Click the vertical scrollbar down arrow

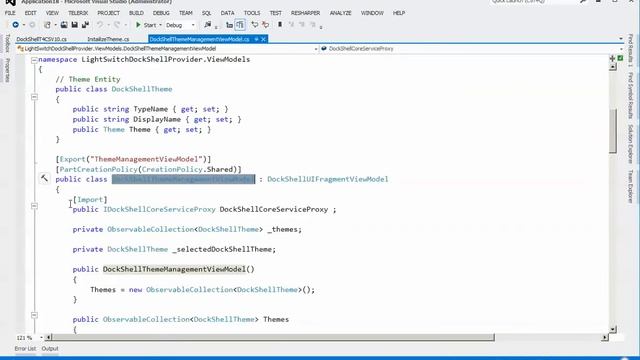click(x=613, y=329)
